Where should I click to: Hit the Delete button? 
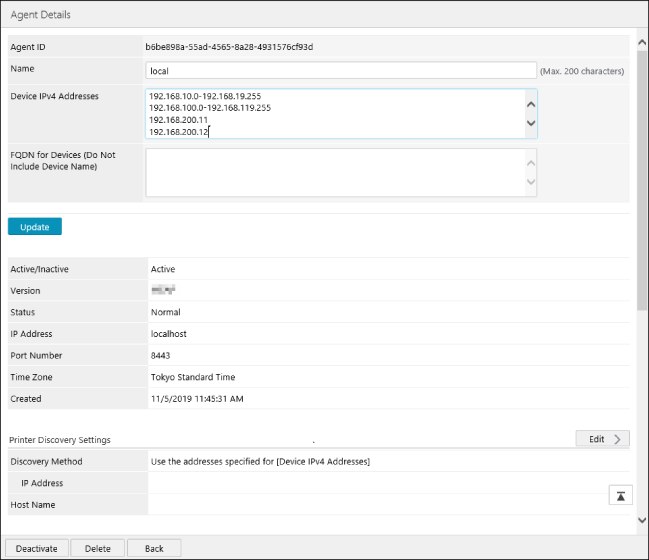coord(98,548)
